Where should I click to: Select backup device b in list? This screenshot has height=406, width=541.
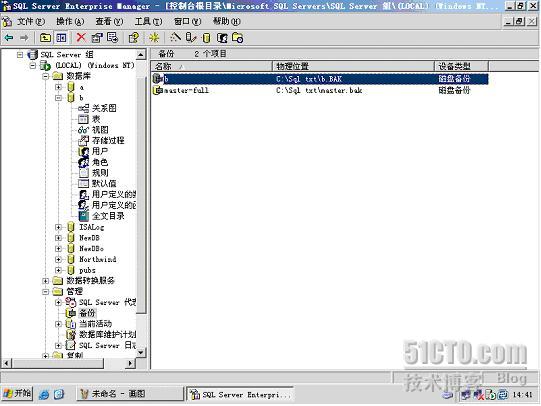tap(320, 79)
